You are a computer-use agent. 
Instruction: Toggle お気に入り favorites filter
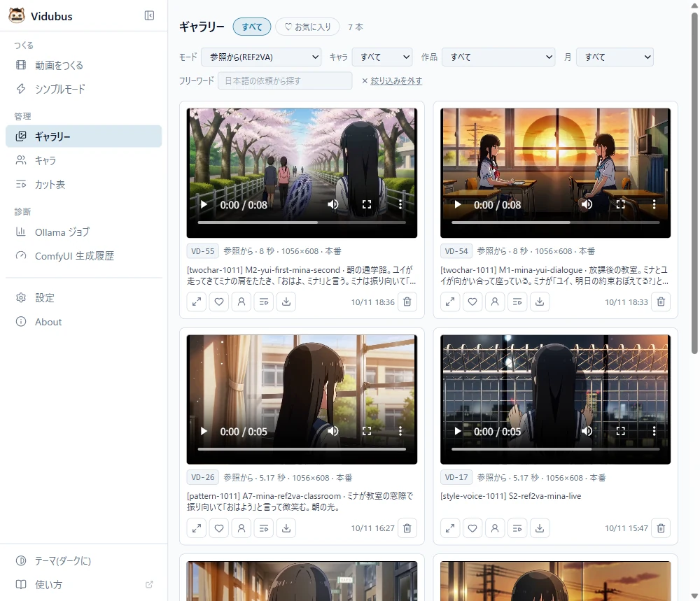pos(307,27)
